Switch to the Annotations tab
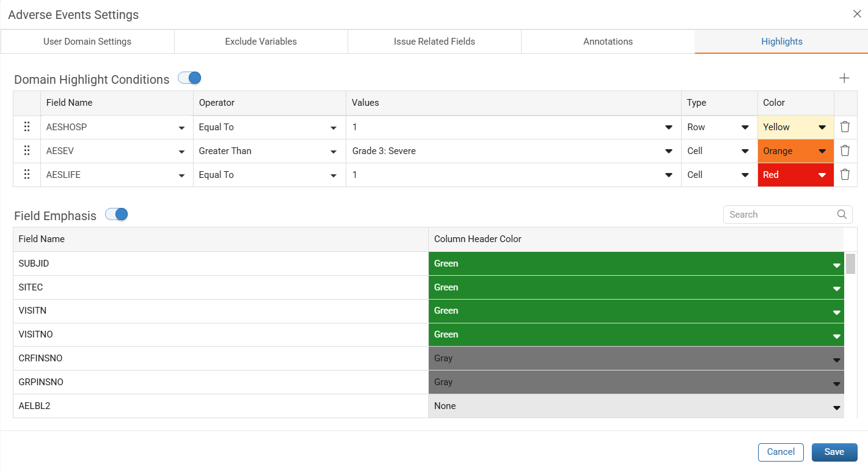The width and height of the screenshot is (868, 472). point(608,42)
